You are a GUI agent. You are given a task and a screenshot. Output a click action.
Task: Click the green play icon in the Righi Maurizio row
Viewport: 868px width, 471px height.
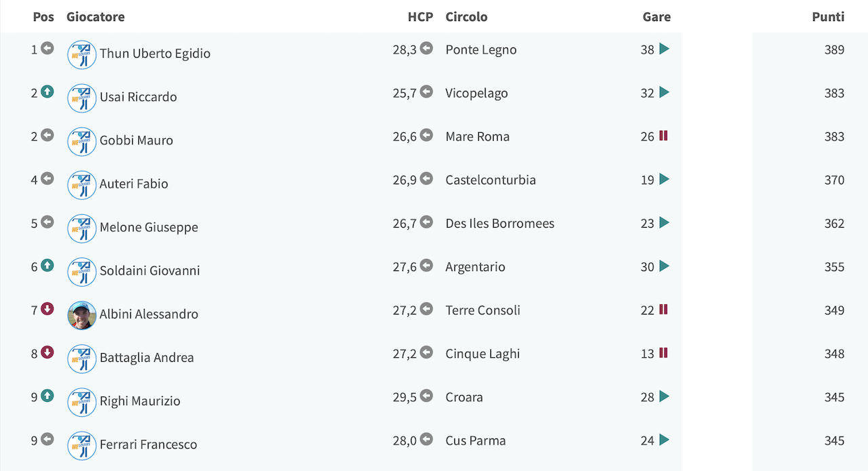664,396
